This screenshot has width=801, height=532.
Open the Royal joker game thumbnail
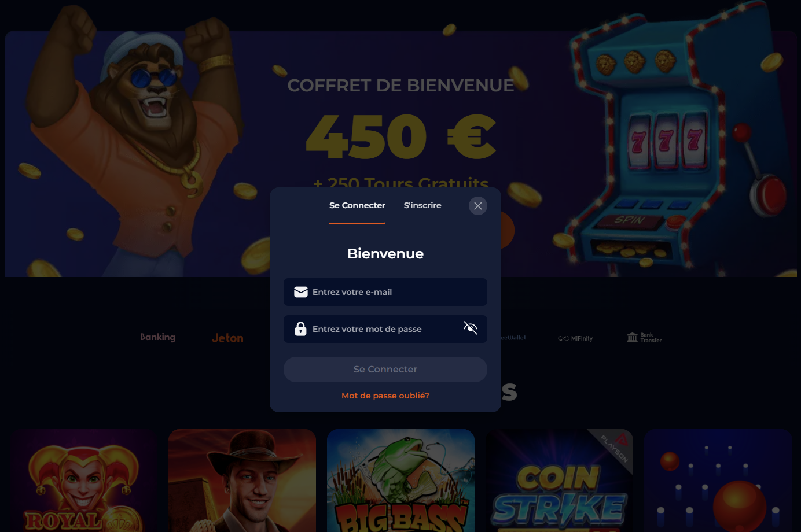pyautogui.click(x=83, y=481)
